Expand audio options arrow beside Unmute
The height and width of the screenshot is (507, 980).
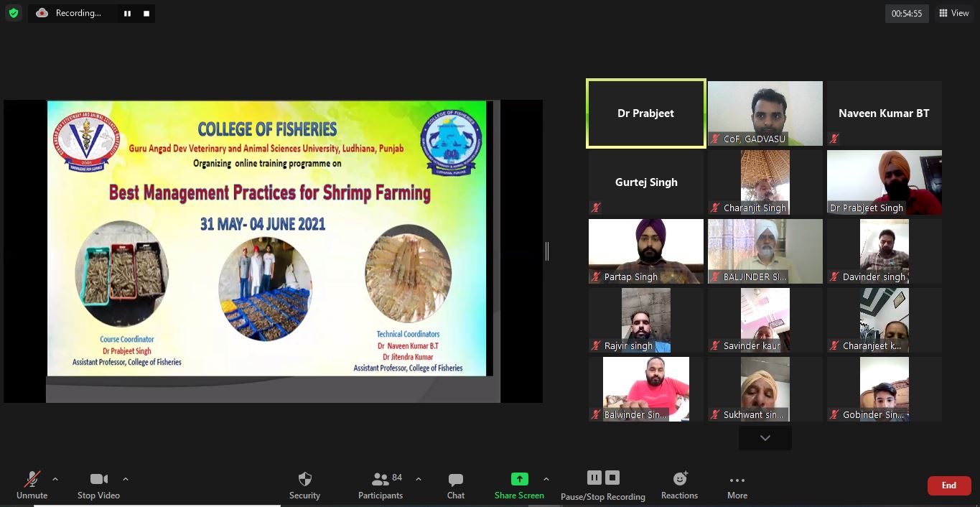coord(55,479)
